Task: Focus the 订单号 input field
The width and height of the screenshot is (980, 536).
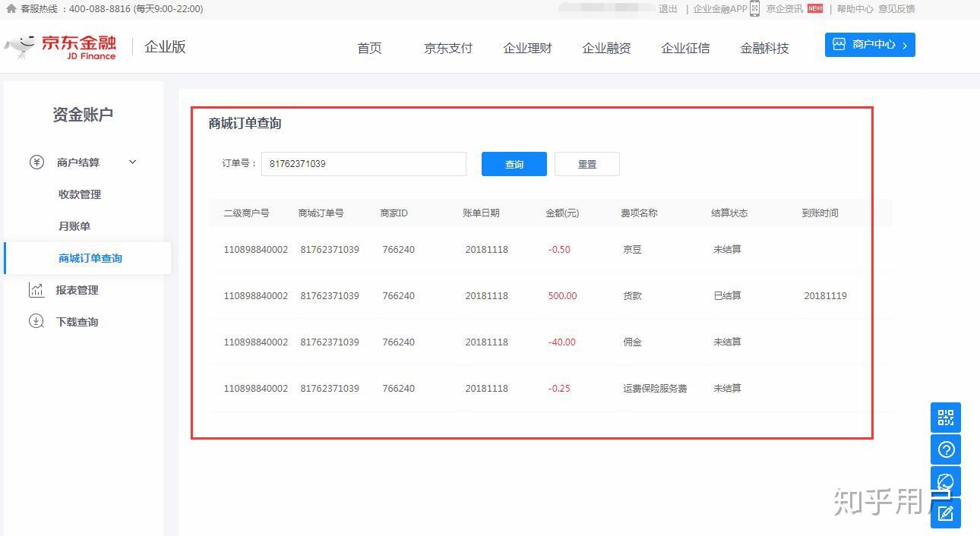Action: coord(364,164)
